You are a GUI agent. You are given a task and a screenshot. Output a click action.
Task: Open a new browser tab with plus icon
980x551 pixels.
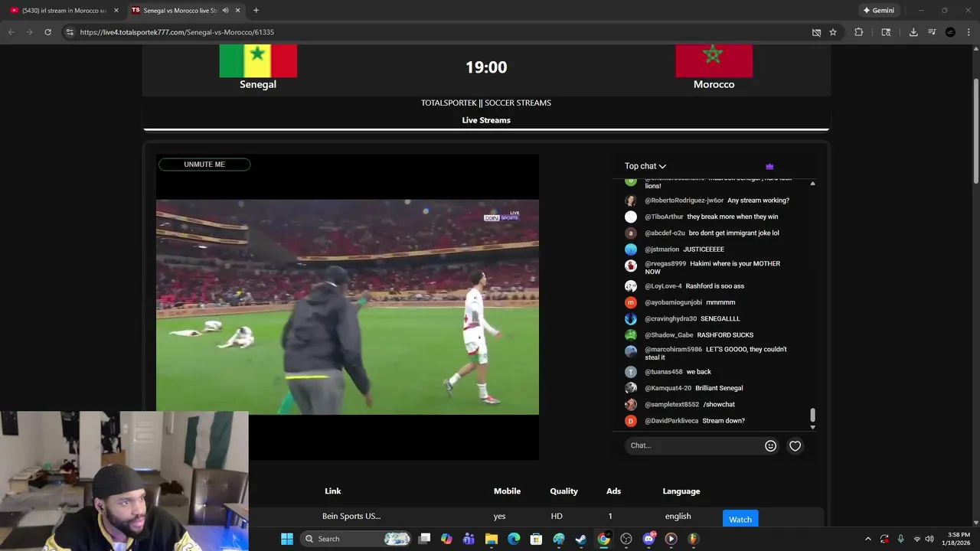pyautogui.click(x=256, y=11)
